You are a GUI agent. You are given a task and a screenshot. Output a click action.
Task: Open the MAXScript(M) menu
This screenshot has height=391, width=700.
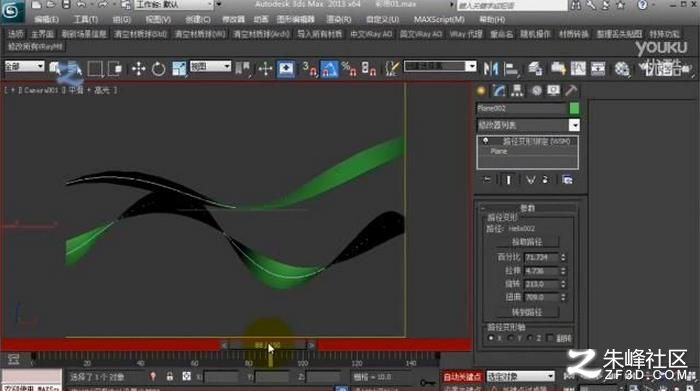tap(439, 20)
